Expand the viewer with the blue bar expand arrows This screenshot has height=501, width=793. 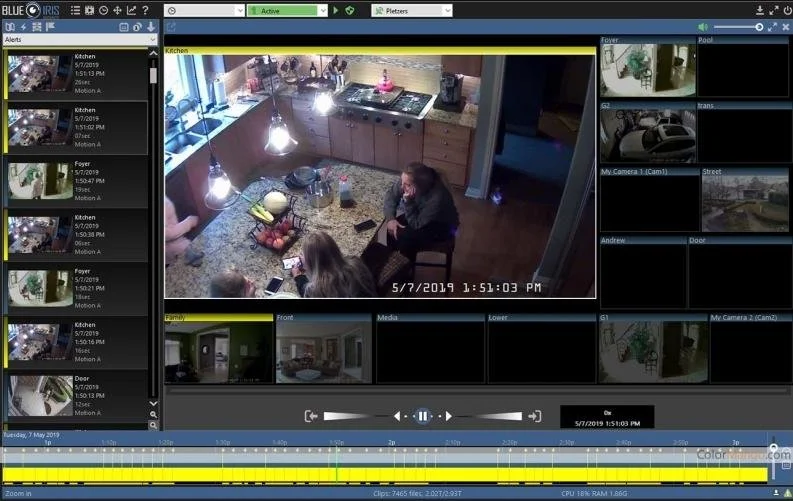click(772, 27)
